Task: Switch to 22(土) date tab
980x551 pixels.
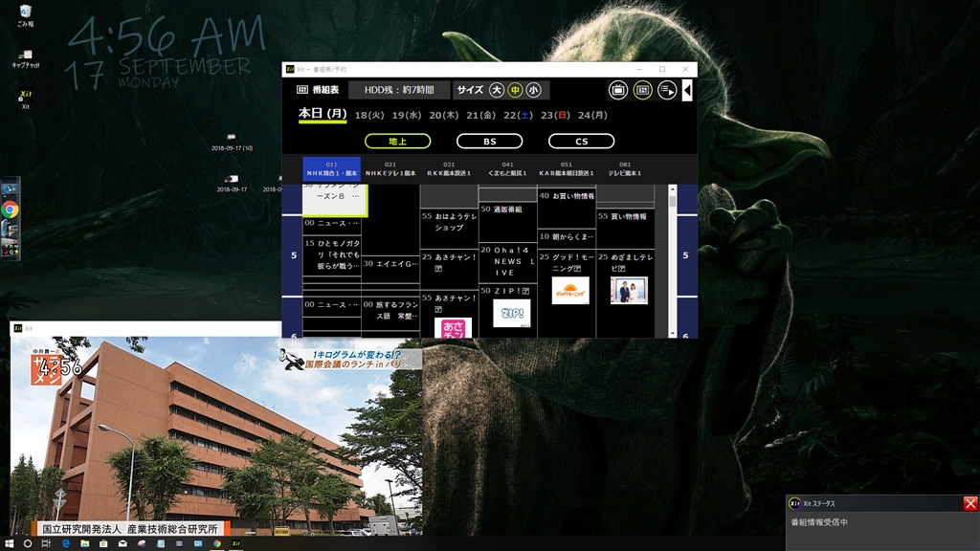Action: point(518,115)
